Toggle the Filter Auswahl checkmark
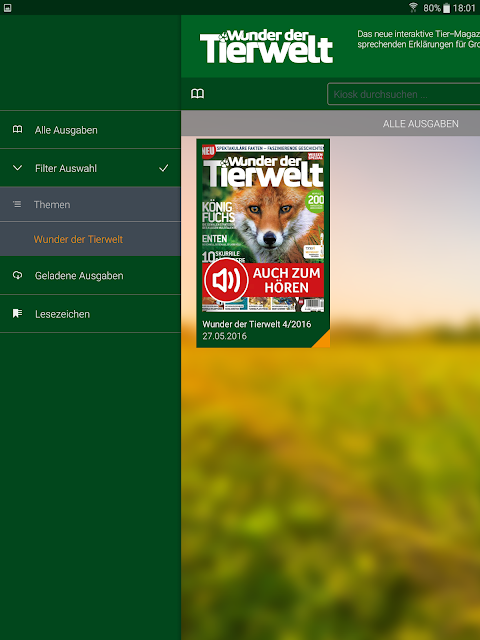Viewport: 480px width, 640px height. (x=164, y=168)
